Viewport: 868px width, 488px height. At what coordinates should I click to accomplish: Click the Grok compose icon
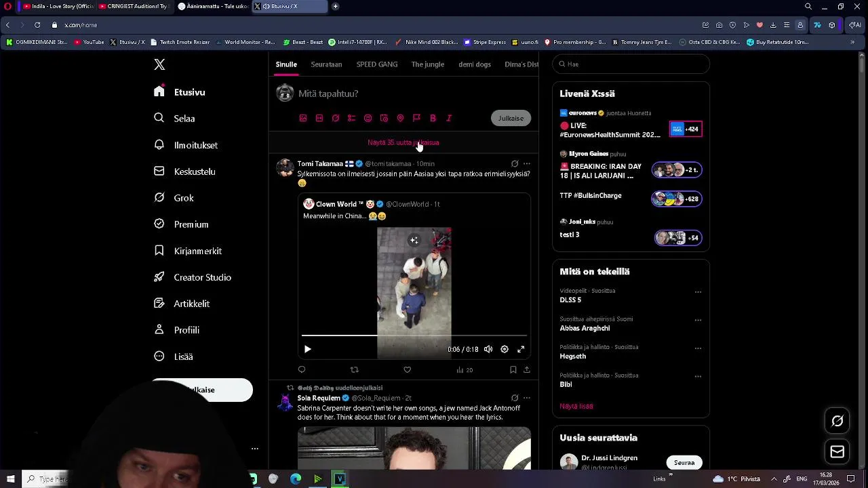336,118
